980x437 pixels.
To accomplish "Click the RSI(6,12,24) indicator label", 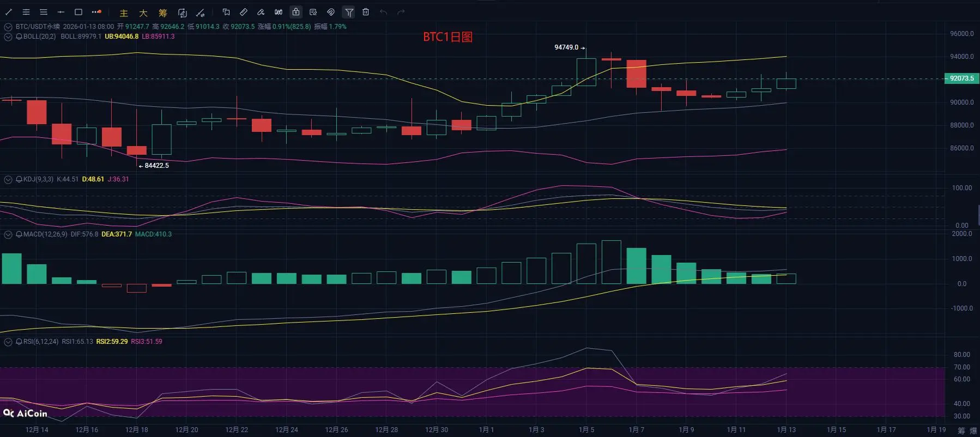I will (41, 342).
